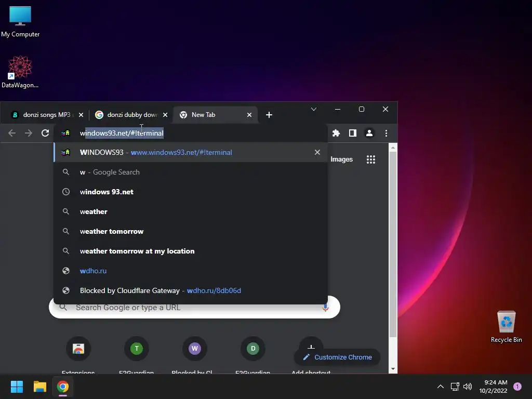Open My Computer desktop icon
Image resolution: width=532 pixels, height=399 pixels.
click(20, 21)
